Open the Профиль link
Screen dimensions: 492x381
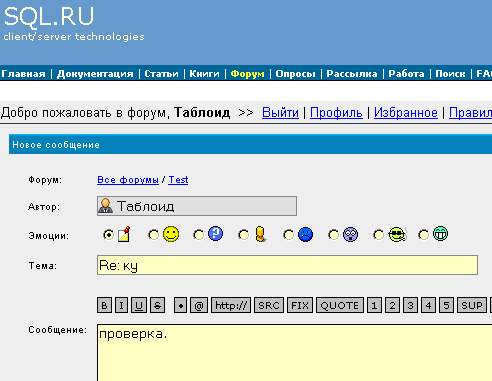(x=336, y=113)
